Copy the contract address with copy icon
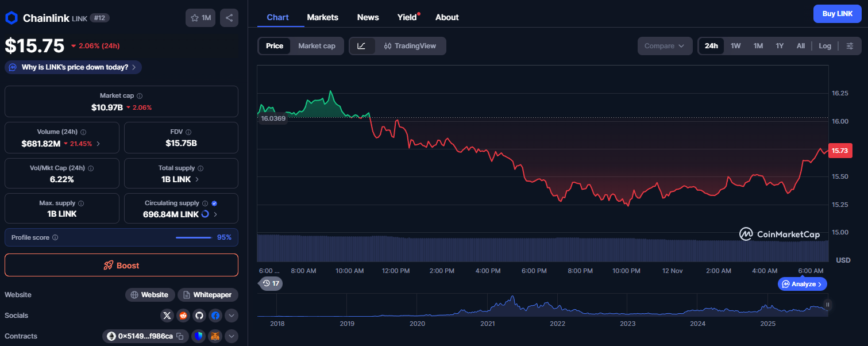 tap(180, 336)
